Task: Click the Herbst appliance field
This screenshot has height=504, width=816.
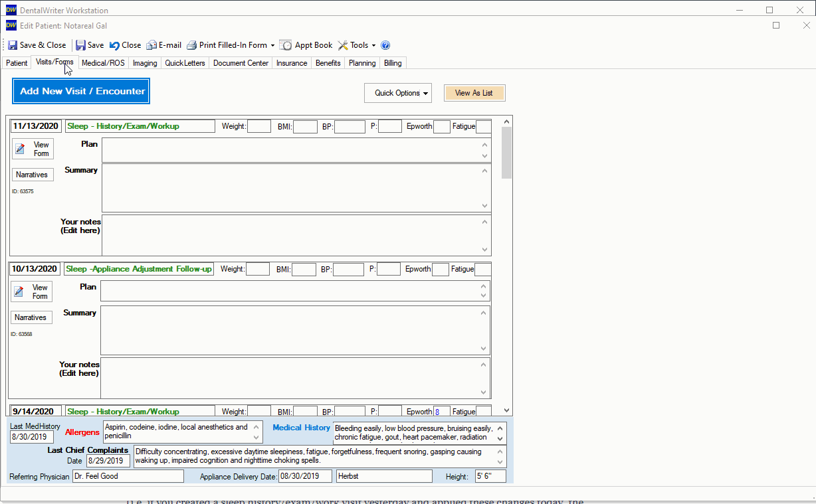Action: [x=384, y=476]
